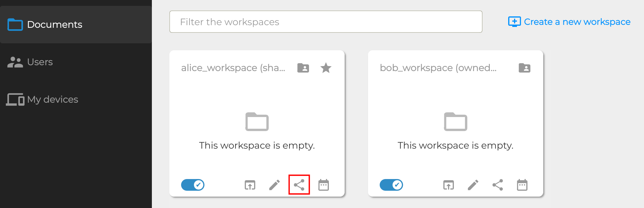Click the monitor-plus icon for new workspace
Image resolution: width=644 pixels, height=208 pixels.
tap(514, 22)
